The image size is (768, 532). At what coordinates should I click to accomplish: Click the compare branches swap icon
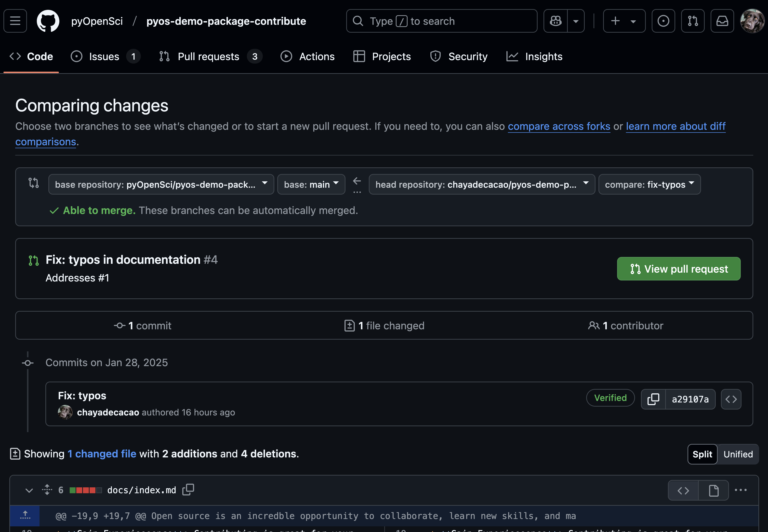34,183
